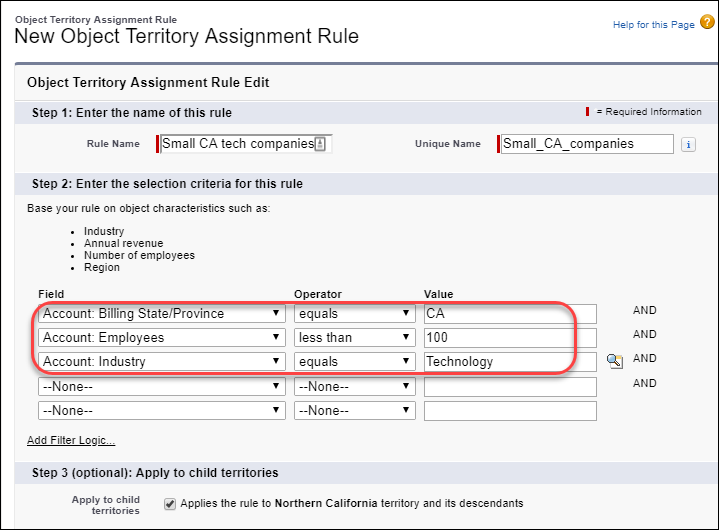This screenshot has height=530, width=719.
Task: Click the Industry bullet text
Action: tap(104, 232)
